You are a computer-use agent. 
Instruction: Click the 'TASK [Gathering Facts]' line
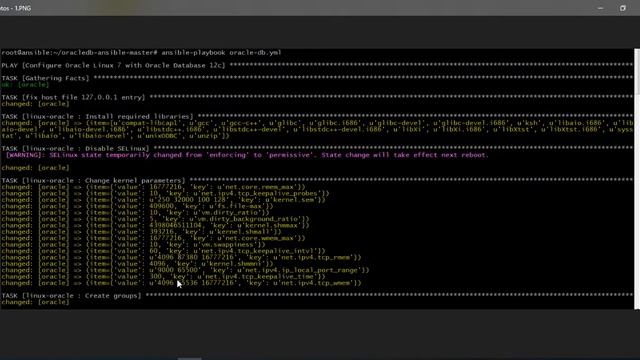click(317, 78)
